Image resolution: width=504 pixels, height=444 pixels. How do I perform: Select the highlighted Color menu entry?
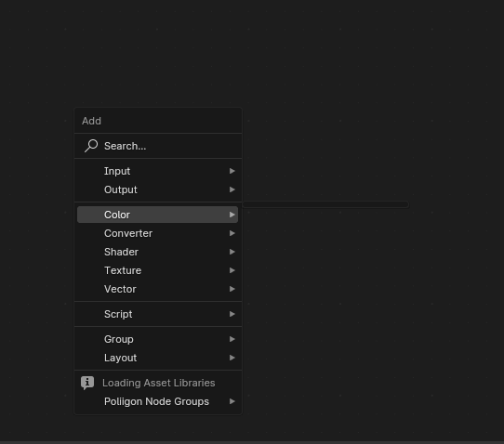click(x=157, y=215)
